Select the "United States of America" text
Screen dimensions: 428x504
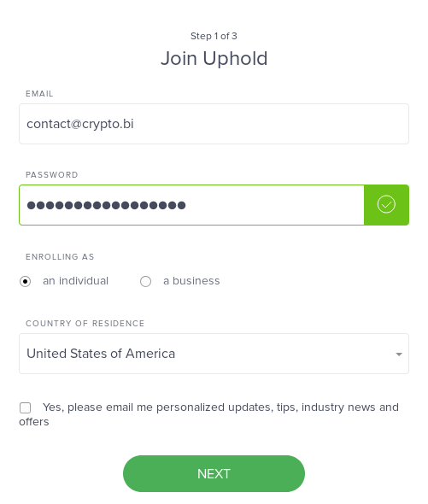(x=101, y=354)
